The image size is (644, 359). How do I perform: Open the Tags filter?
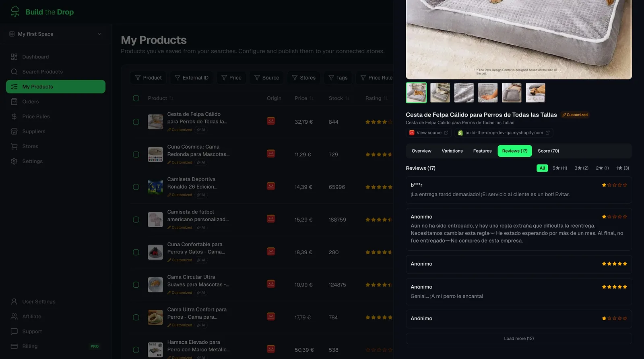click(338, 78)
